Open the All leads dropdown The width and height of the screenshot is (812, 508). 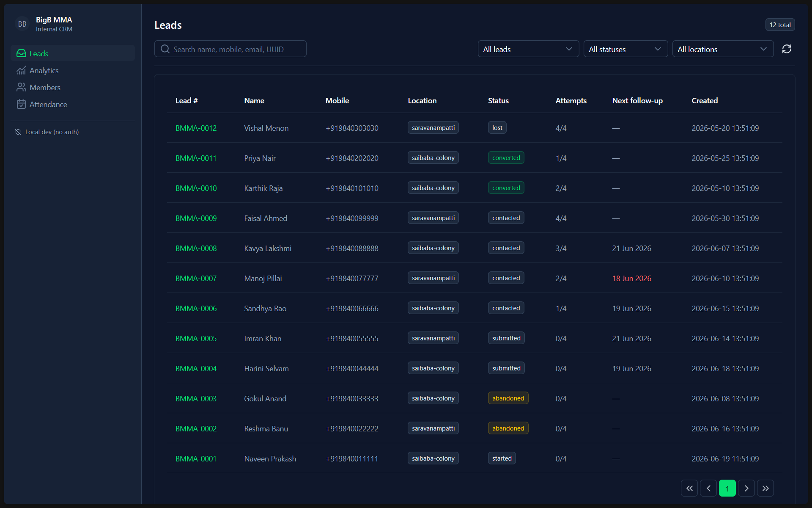tap(528, 49)
